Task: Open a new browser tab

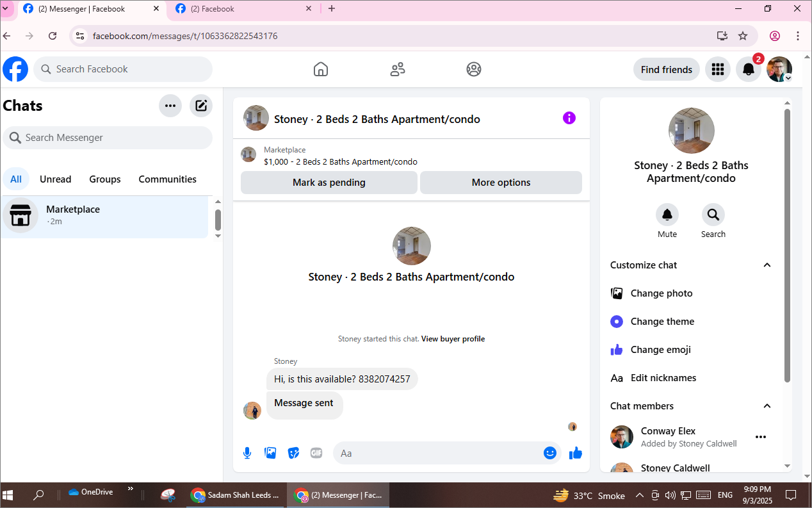Action: point(332,9)
